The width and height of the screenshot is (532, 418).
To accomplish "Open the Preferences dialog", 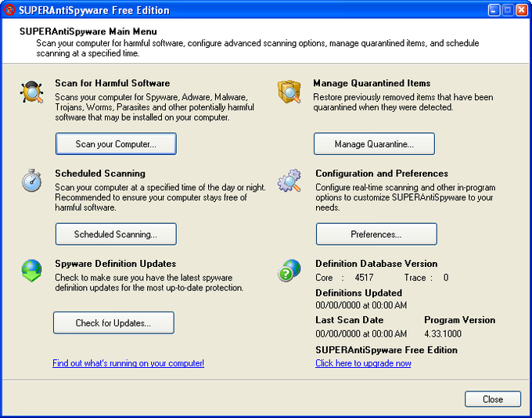I will (x=376, y=234).
